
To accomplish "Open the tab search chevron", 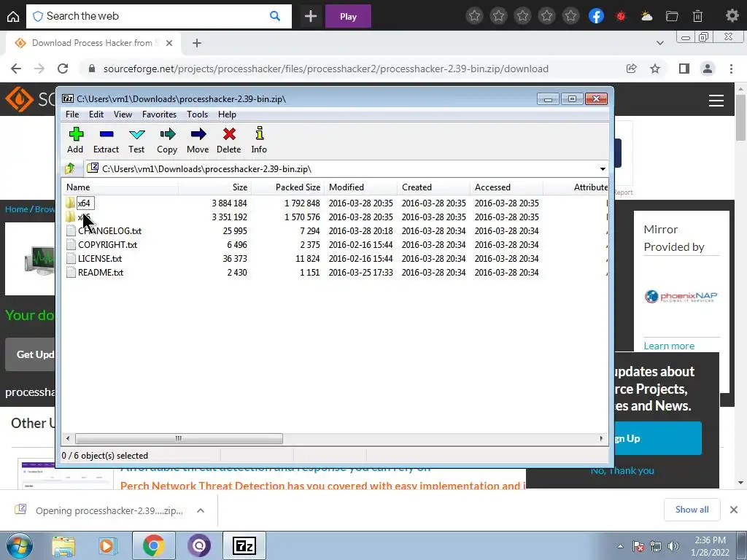I will coord(659,43).
